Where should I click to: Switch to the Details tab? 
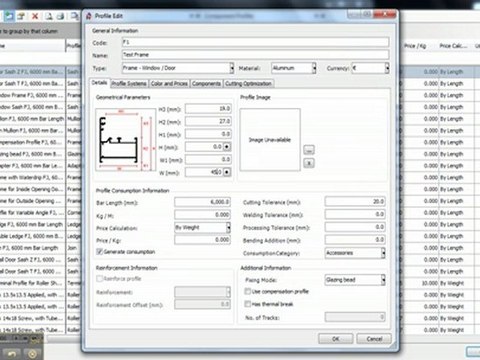tap(99, 83)
